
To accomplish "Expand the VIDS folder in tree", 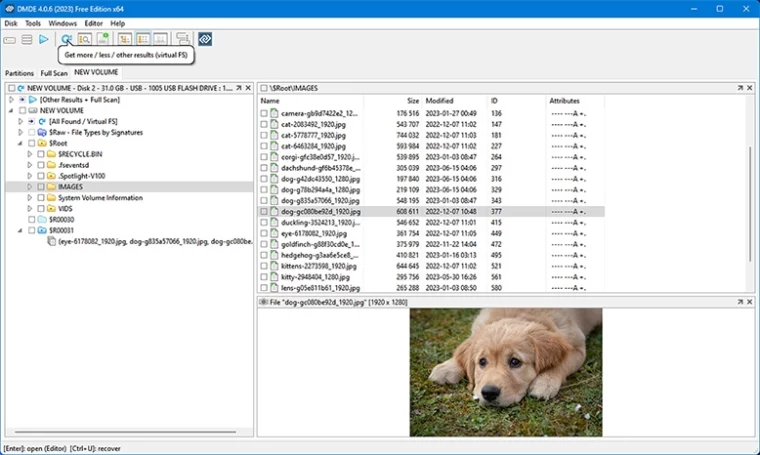I will (30, 208).
